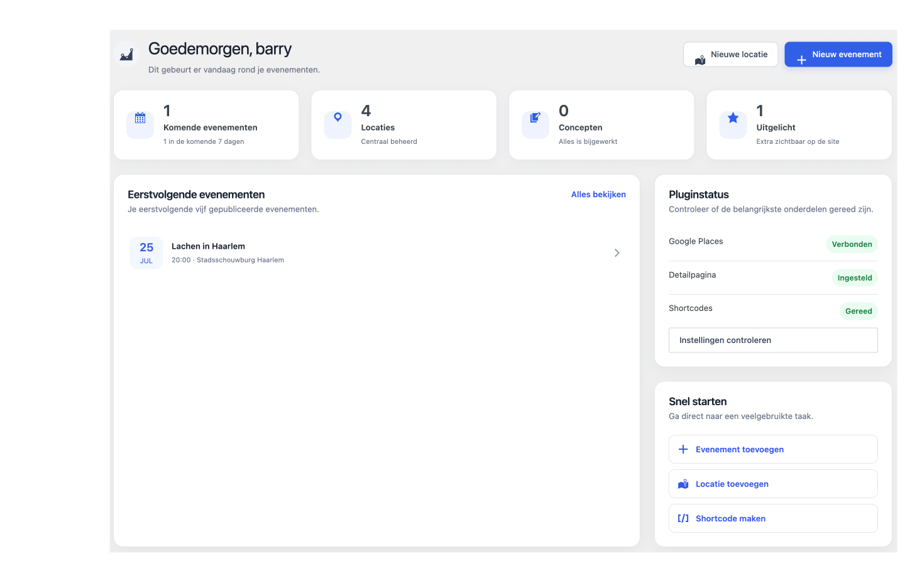Choose Shortcode maken quick start
Viewport: 905px width, 588px height.
pos(773,518)
